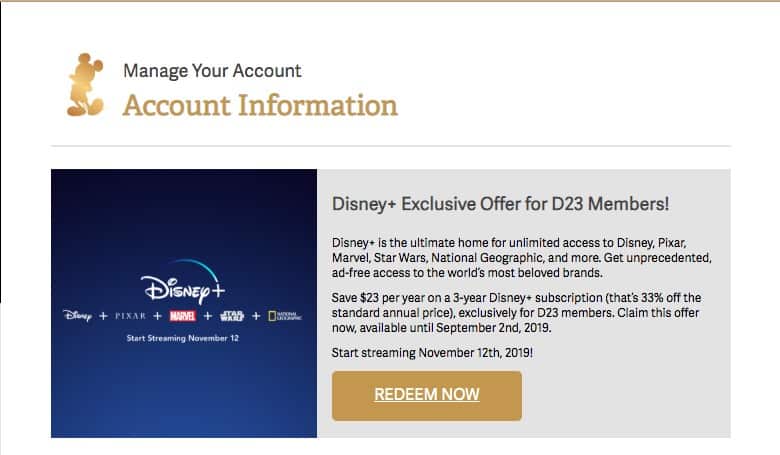Screen dimensions: 780x455
Task: Click the Save $23 per year offer paragraph
Action: pyautogui.click(x=516, y=313)
